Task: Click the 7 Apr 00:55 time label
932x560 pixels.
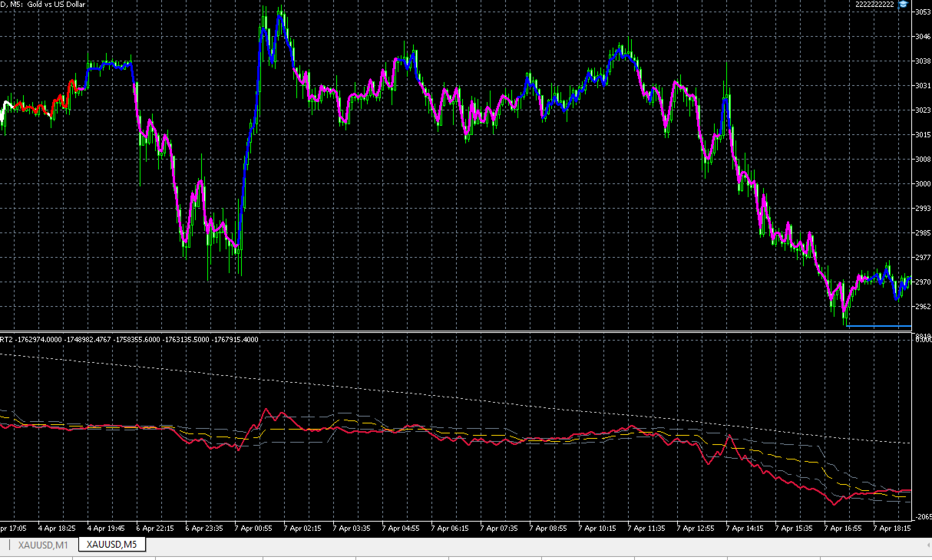Action: point(253,529)
